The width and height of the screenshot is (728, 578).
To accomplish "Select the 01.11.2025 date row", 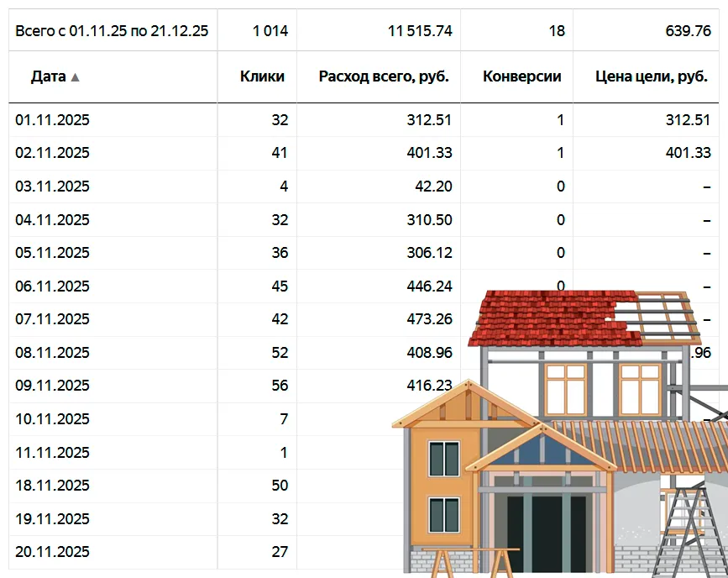I will (x=52, y=120).
